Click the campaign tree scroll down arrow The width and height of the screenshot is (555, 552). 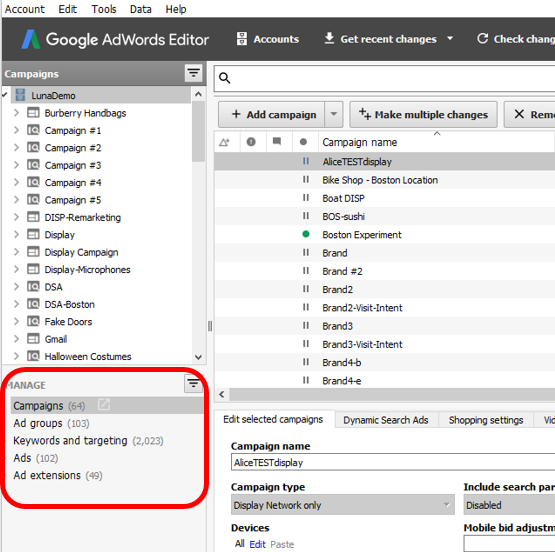coord(198,357)
